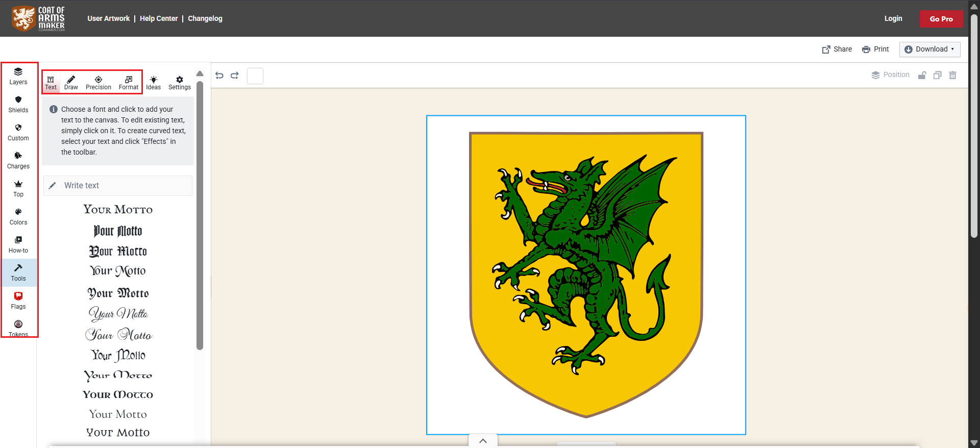The image size is (980, 448).
Task: Choose the eleventh thin serif Your Motto font
Action: click(118, 414)
